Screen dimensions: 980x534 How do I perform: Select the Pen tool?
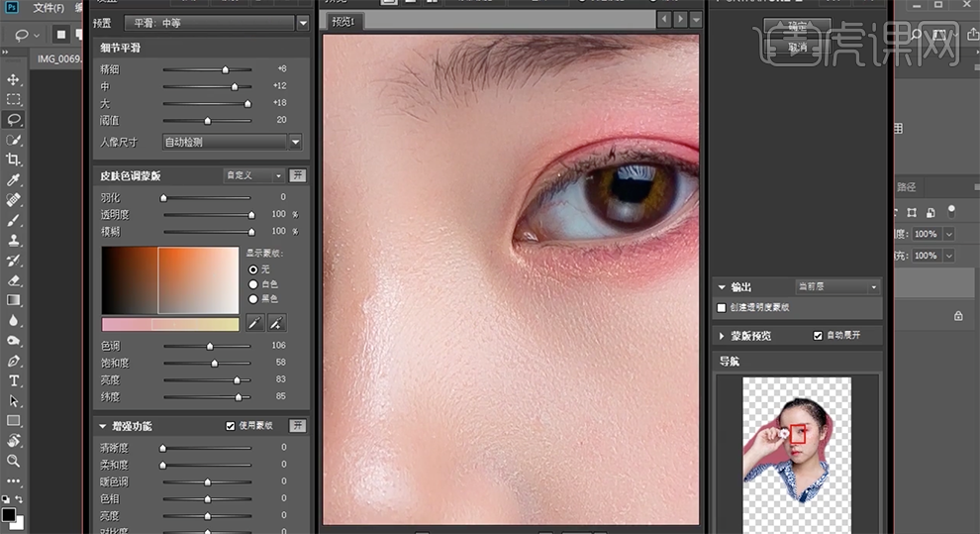(x=14, y=362)
